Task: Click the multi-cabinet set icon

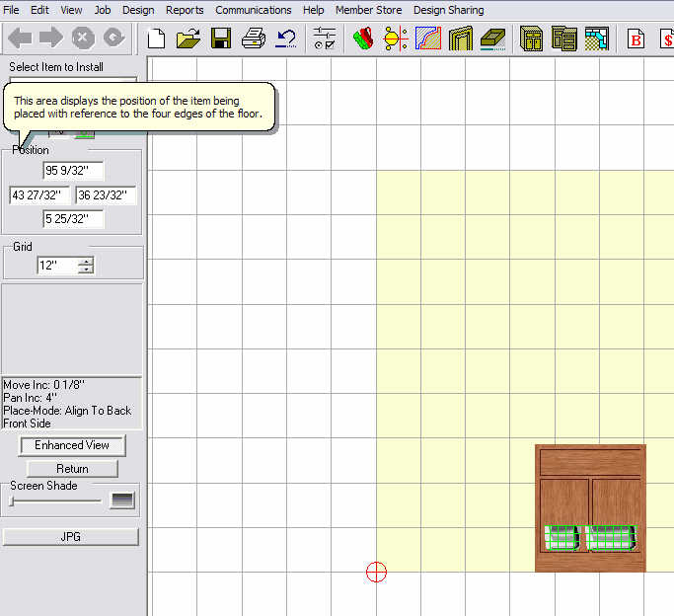Action: (x=563, y=38)
